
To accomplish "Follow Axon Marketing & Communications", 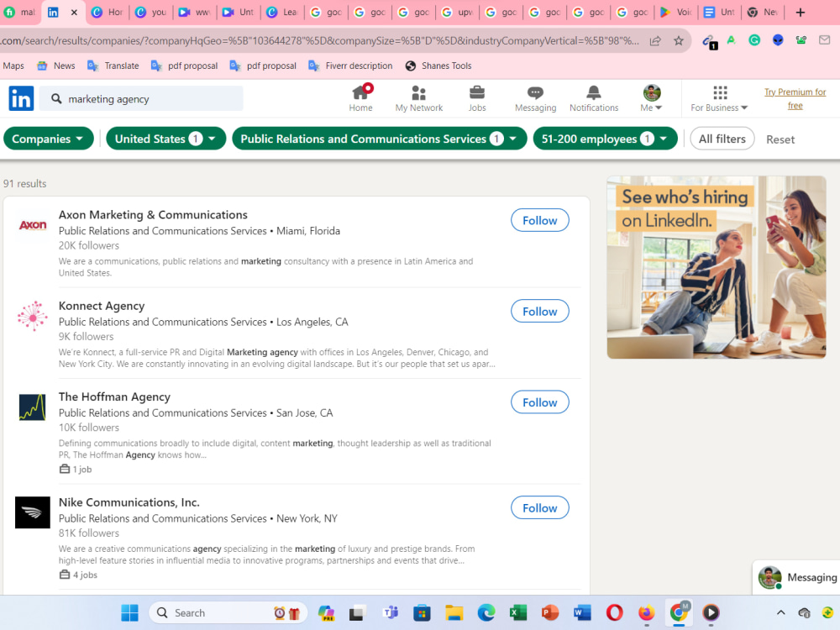I will (539, 220).
